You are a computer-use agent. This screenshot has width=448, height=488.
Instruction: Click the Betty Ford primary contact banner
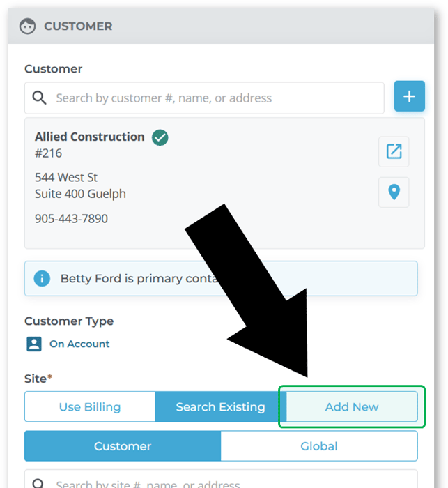[139, 279]
